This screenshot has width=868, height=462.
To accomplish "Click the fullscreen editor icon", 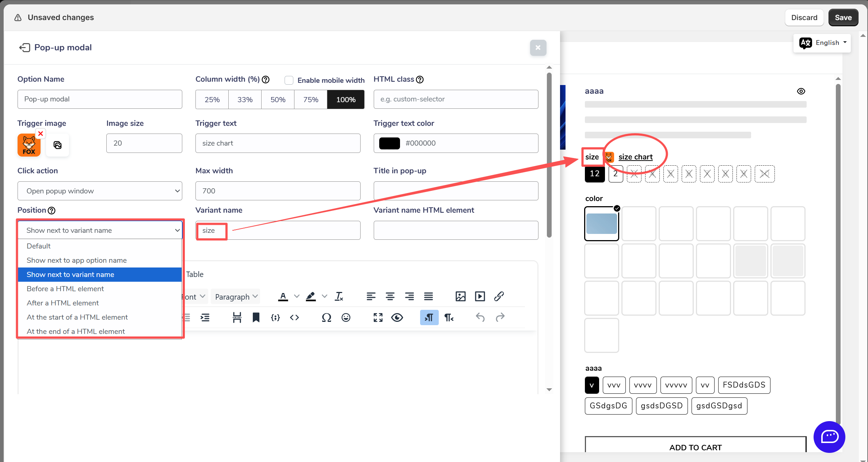I will (378, 317).
